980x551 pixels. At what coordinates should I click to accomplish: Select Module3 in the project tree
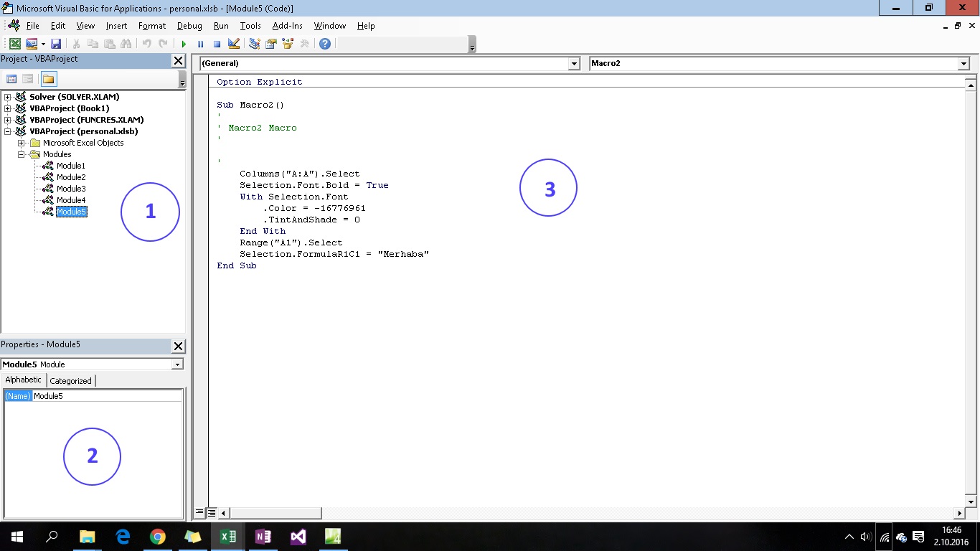[x=71, y=189]
